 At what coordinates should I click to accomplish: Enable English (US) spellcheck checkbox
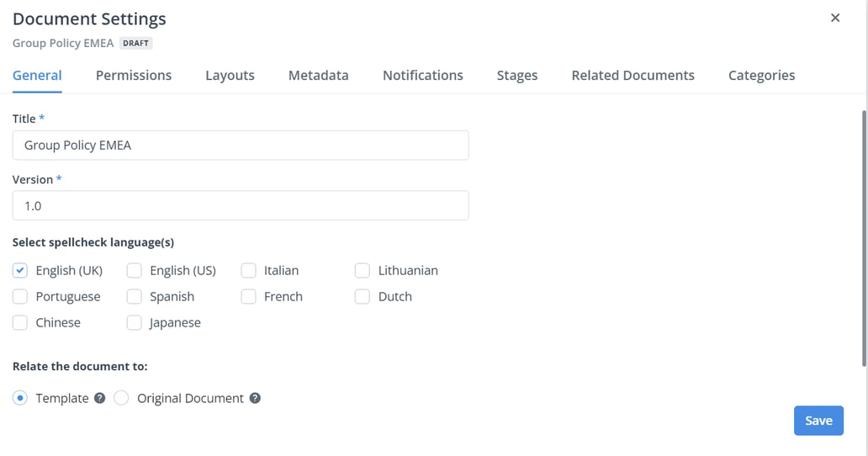[x=134, y=270]
